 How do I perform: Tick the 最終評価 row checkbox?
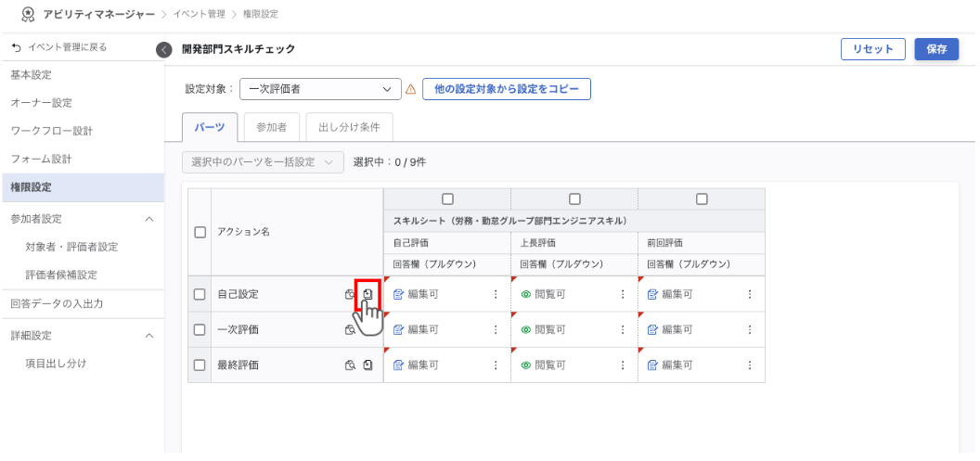pos(200,365)
